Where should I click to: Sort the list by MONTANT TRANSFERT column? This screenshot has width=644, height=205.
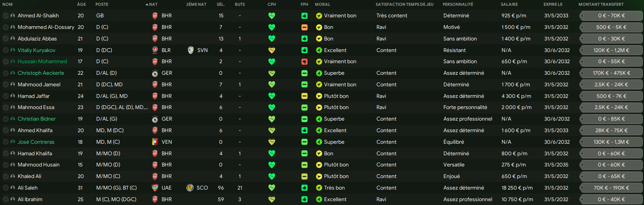pos(601,5)
